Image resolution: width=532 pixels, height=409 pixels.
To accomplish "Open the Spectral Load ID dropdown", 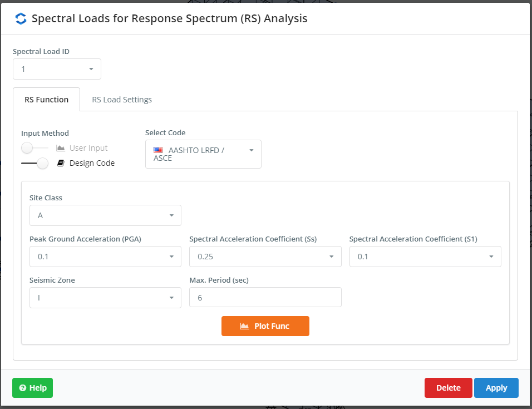I will click(57, 69).
